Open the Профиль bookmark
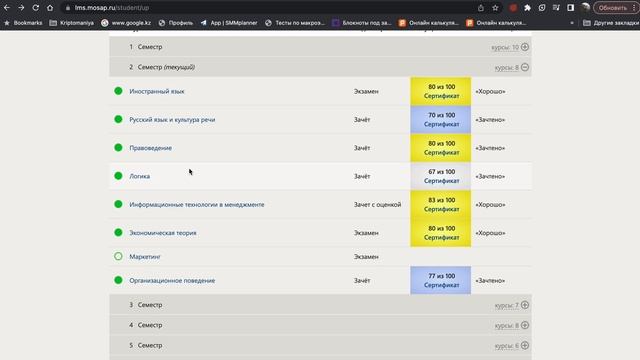Screen dimensions: 640x360 coord(176,23)
